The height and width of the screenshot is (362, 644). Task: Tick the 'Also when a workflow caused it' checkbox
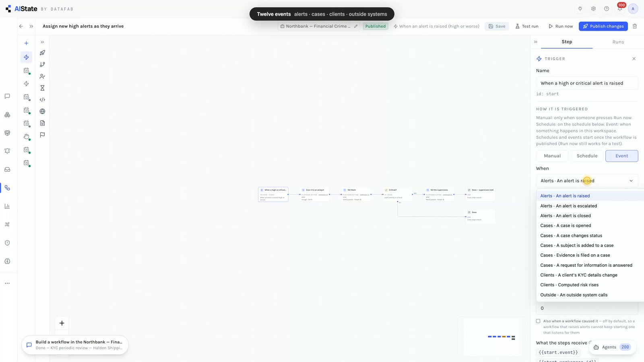click(x=538, y=321)
